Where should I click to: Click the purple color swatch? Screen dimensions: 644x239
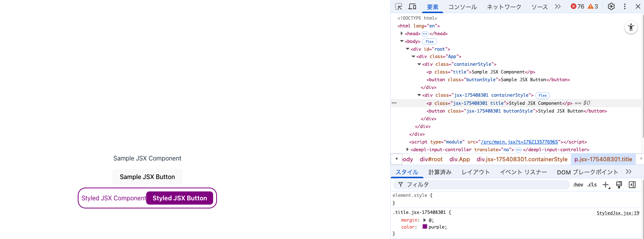click(425, 227)
